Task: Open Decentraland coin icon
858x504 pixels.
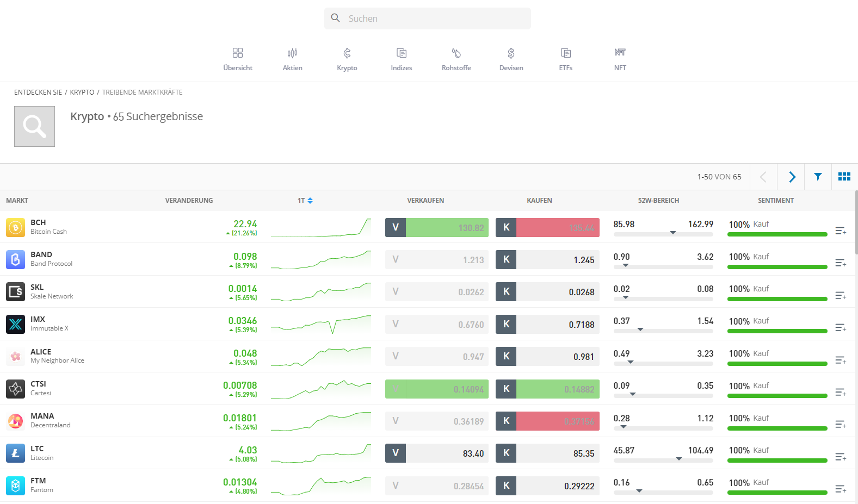Action: [x=16, y=421]
